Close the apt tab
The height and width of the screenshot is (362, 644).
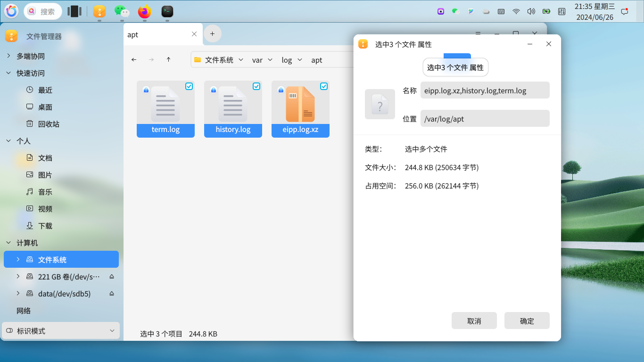[x=194, y=34]
